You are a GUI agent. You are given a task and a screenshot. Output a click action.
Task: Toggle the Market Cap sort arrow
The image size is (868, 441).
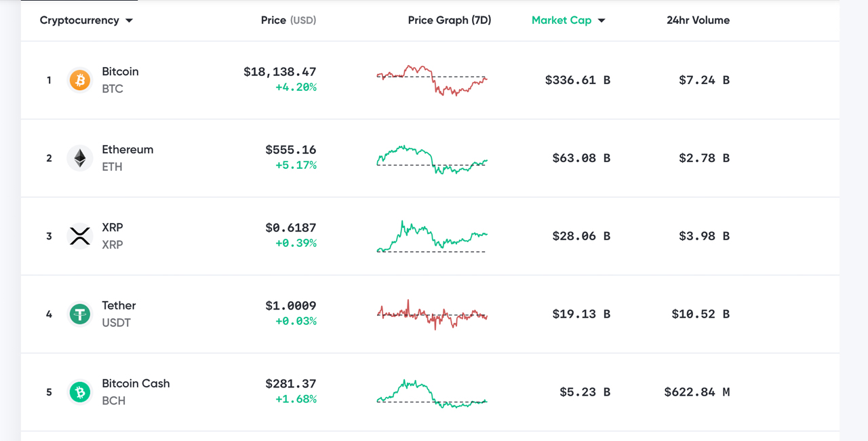click(601, 20)
